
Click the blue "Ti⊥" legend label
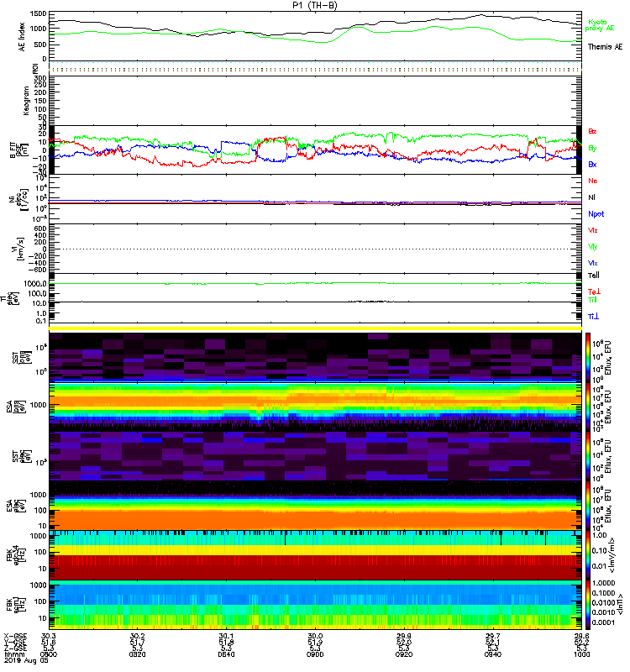point(593,317)
